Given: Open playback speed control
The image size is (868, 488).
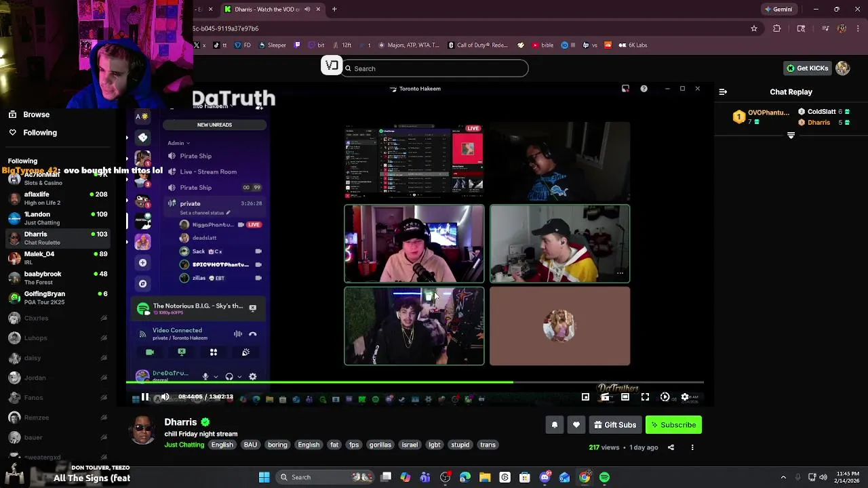Looking at the screenshot, I should click(665, 397).
